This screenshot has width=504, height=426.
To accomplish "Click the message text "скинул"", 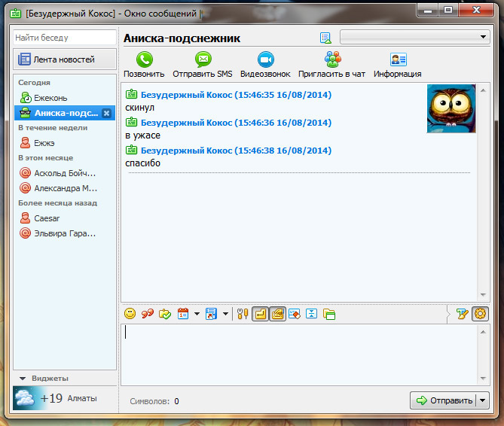I will click(x=140, y=108).
